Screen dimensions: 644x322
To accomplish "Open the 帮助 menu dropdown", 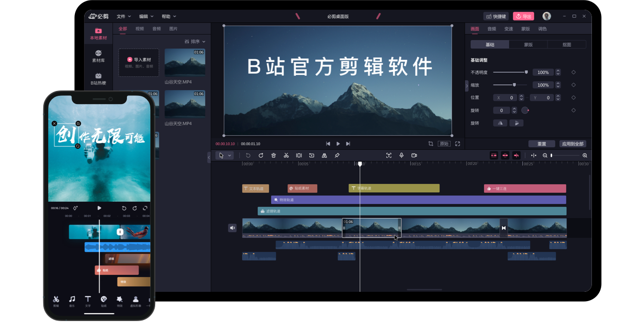I will click(x=169, y=17).
